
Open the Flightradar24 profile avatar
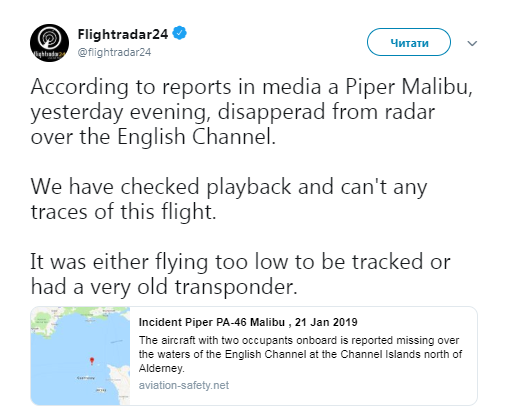click(x=49, y=43)
